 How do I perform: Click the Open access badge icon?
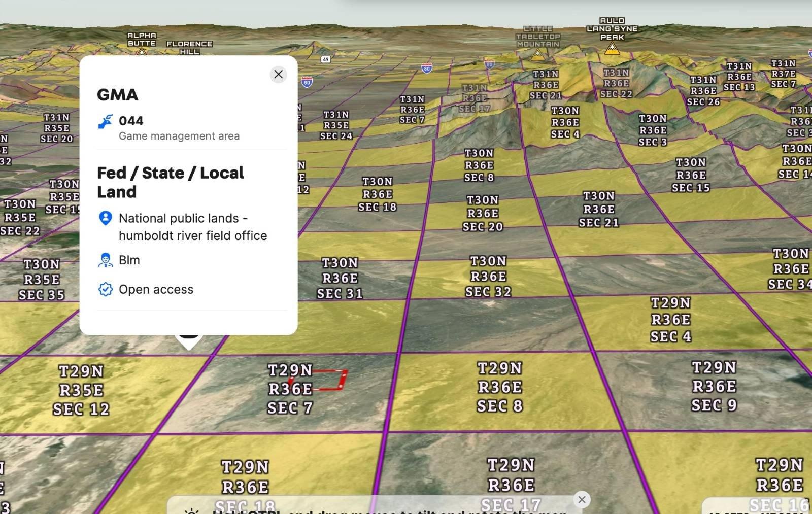point(106,290)
